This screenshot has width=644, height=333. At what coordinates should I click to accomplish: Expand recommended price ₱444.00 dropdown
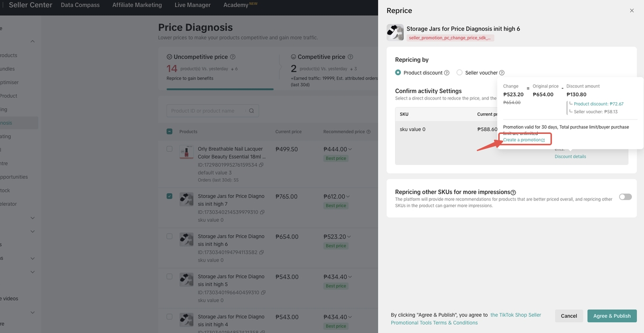pyautogui.click(x=350, y=149)
